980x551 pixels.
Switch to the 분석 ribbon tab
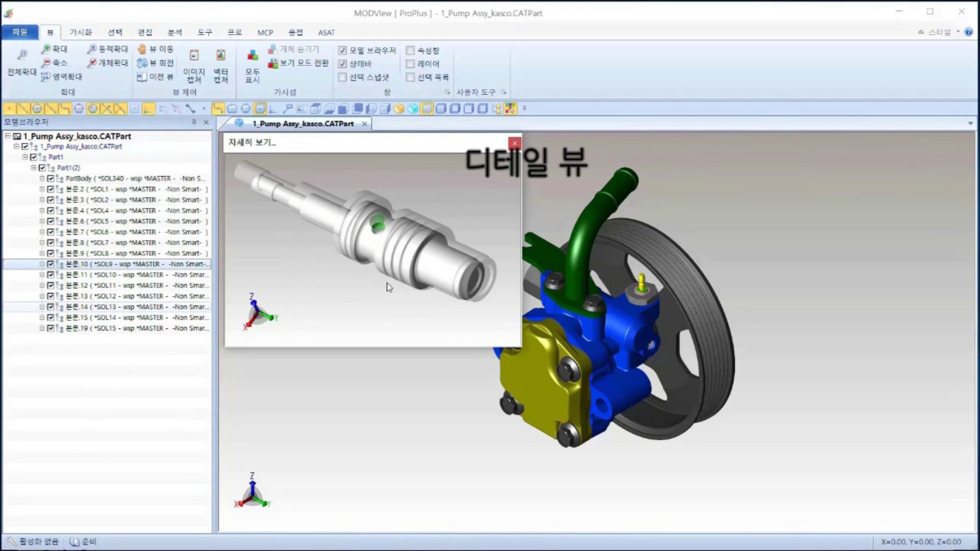click(x=175, y=32)
